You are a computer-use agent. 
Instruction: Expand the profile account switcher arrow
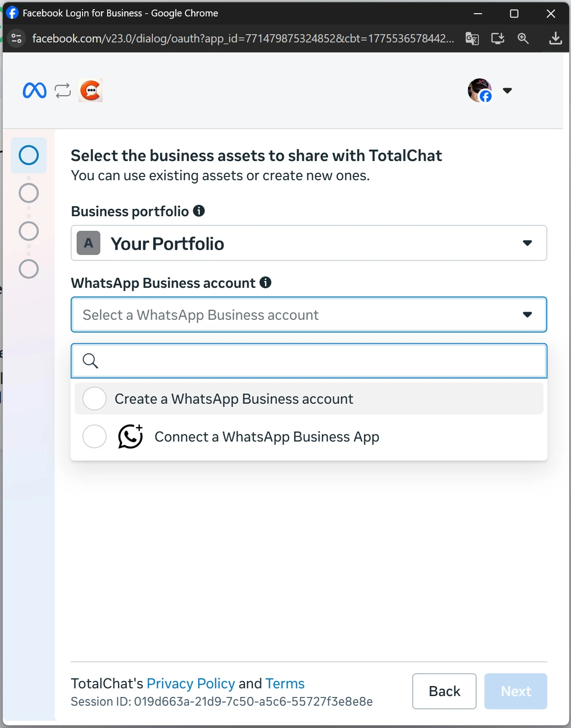[507, 90]
